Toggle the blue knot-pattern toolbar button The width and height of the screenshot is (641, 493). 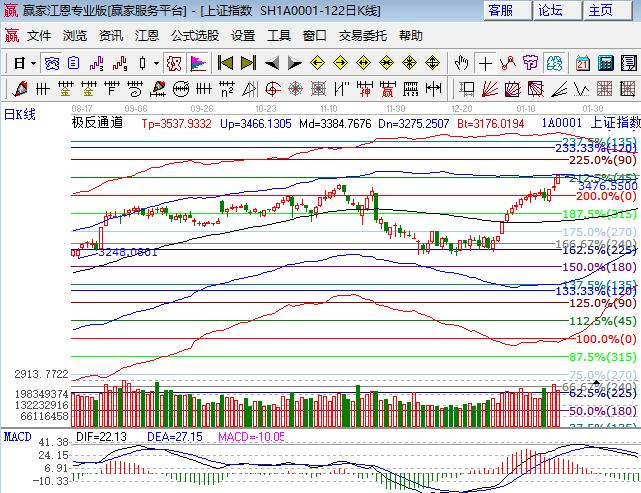(50, 63)
